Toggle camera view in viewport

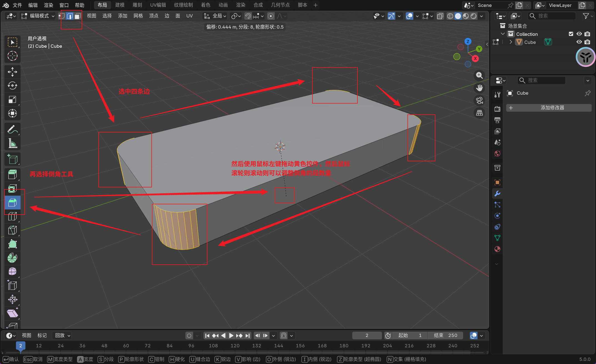tap(479, 101)
